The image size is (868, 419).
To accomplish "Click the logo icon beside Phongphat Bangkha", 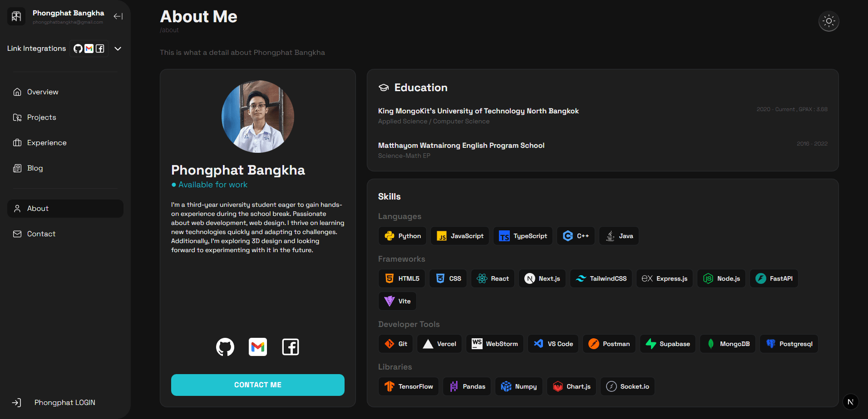I will (x=16, y=17).
